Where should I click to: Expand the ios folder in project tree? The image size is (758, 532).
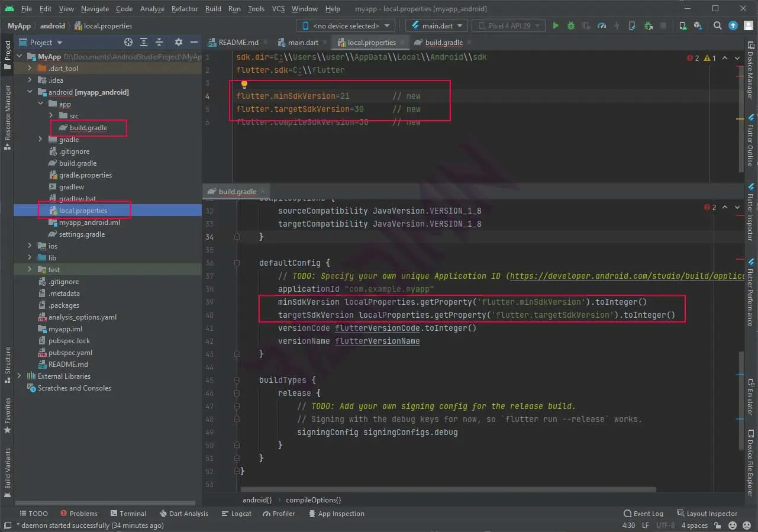[30, 246]
